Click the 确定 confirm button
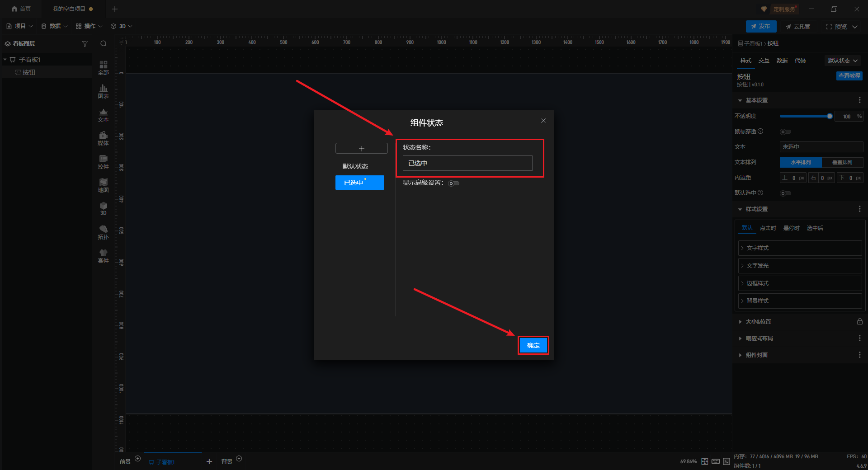The image size is (868, 470). [533, 345]
